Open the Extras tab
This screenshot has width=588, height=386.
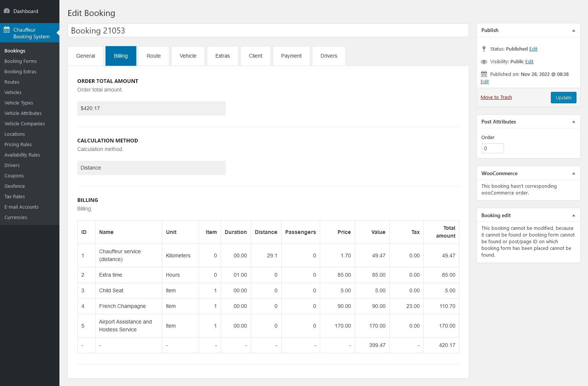point(222,56)
